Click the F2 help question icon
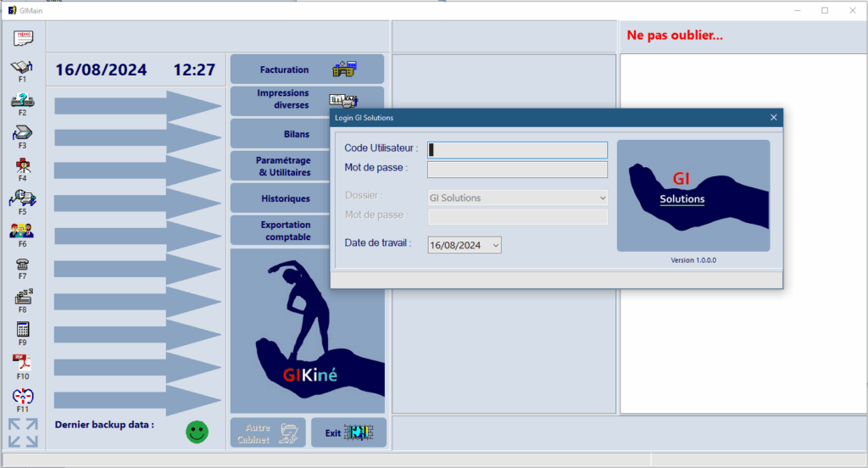 coord(23,101)
